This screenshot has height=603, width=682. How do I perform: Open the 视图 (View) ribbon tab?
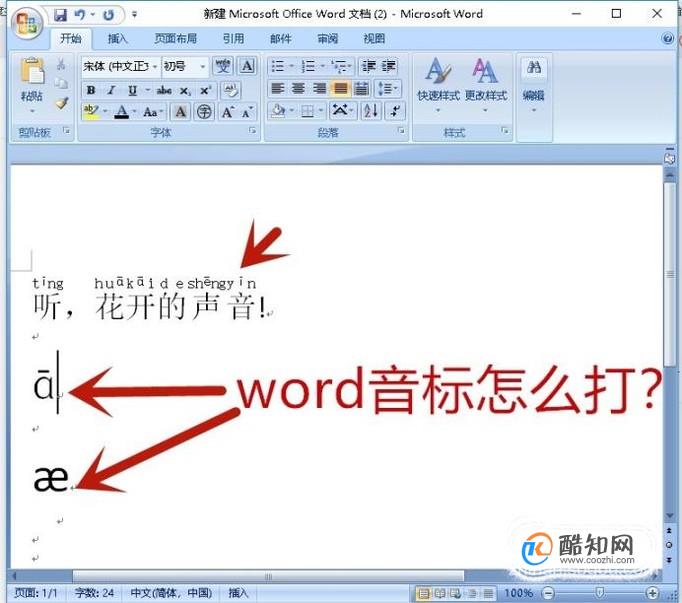click(374, 39)
